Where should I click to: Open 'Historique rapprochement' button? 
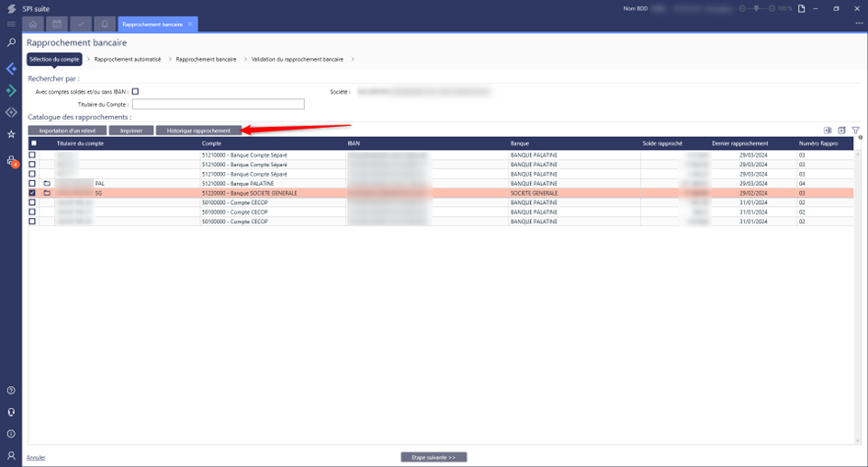coord(198,131)
